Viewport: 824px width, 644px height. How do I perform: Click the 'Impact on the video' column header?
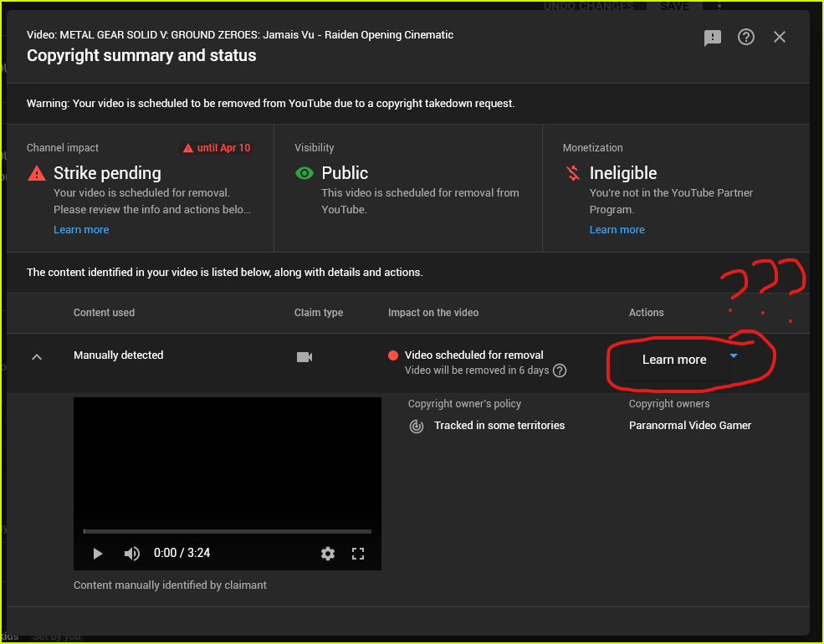pos(433,313)
